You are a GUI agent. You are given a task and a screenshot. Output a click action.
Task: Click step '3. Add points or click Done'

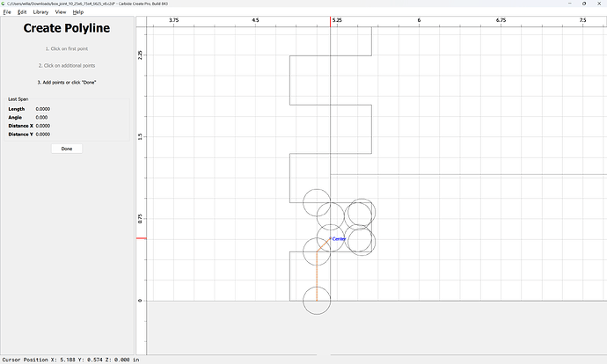pyautogui.click(x=67, y=83)
